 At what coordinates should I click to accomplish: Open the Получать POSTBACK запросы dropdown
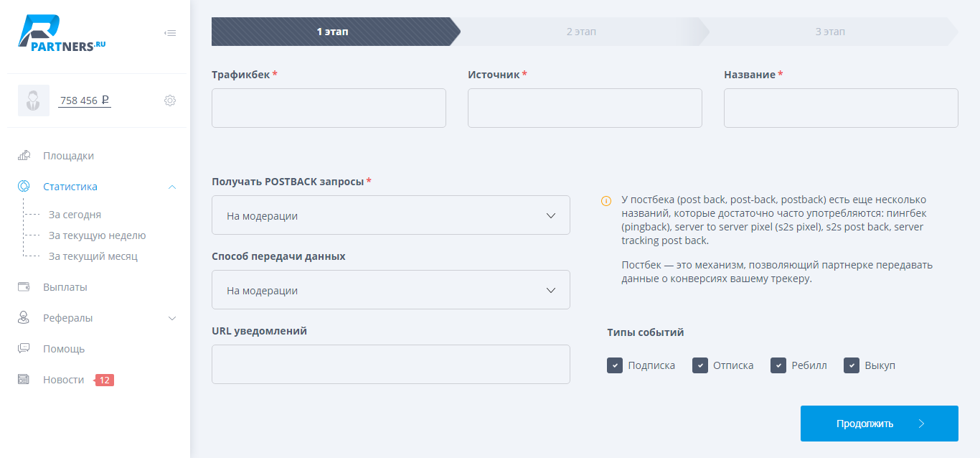390,215
